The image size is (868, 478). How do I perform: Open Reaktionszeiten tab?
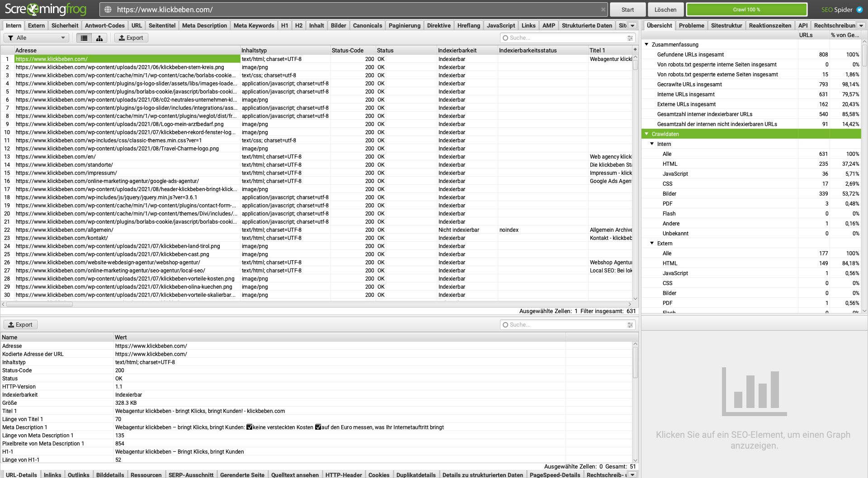click(x=770, y=26)
